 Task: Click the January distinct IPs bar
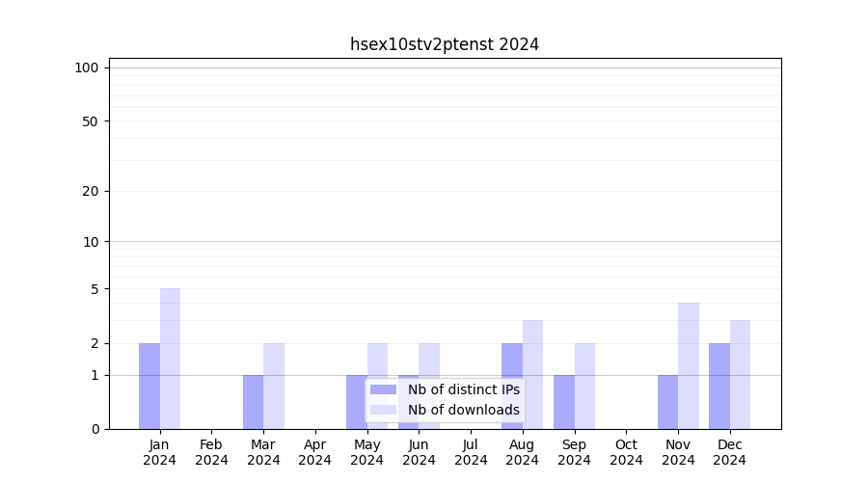(x=149, y=386)
